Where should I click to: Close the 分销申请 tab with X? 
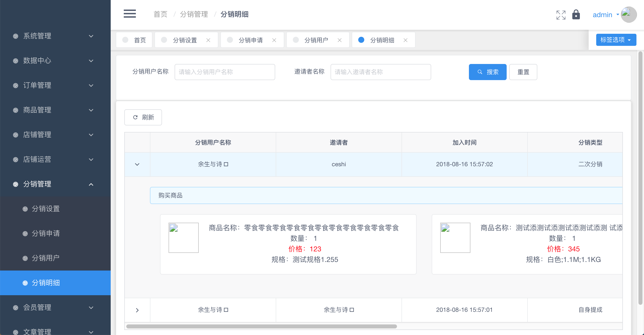pyautogui.click(x=274, y=40)
